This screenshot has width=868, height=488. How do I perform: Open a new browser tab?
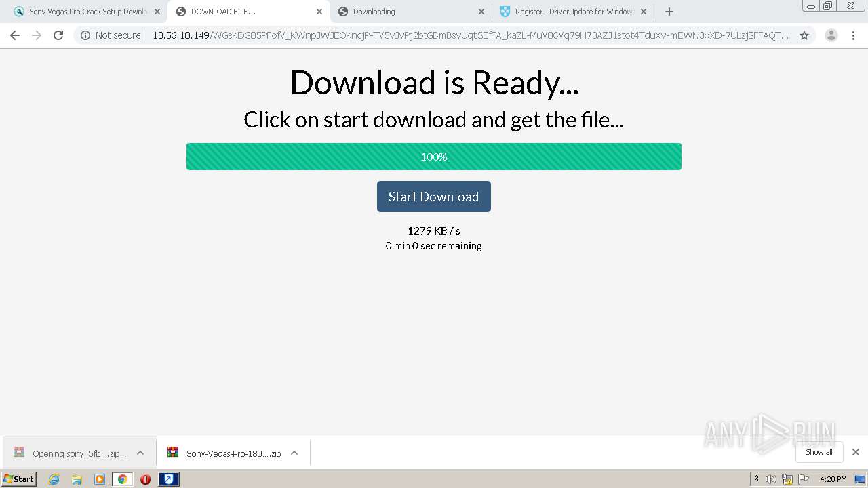click(x=669, y=12)
